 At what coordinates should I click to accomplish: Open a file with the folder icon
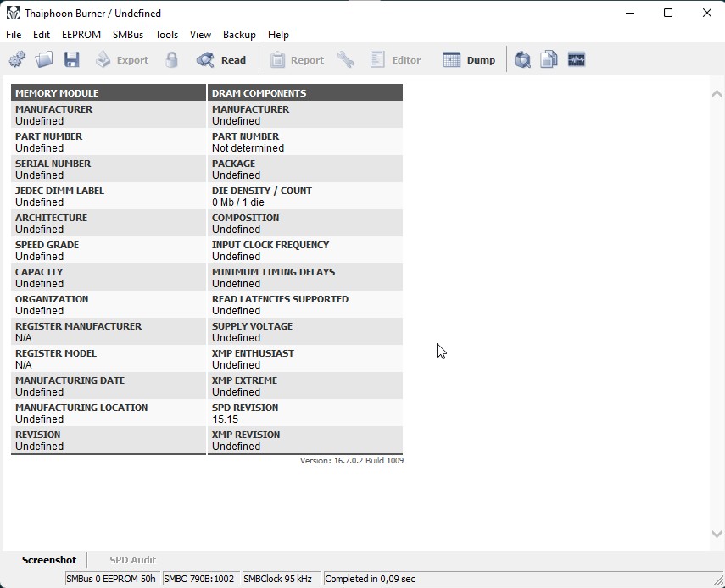44,59
